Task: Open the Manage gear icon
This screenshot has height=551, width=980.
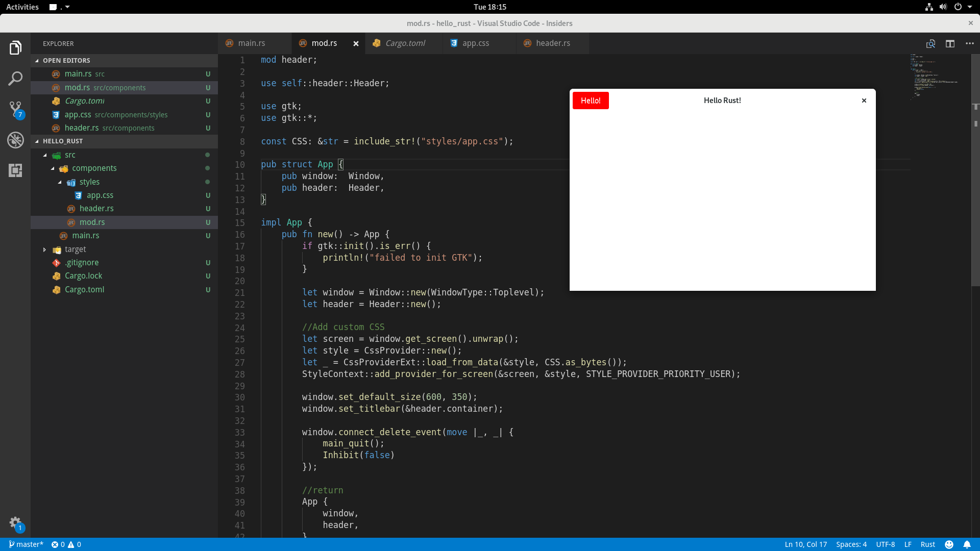Action: click(15, 522)
